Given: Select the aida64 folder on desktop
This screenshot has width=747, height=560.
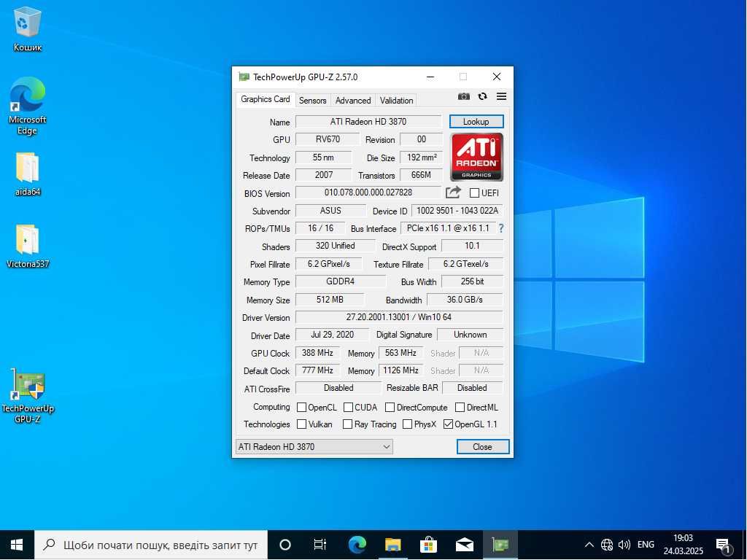Looking at the screenshot, I should 27,175.
